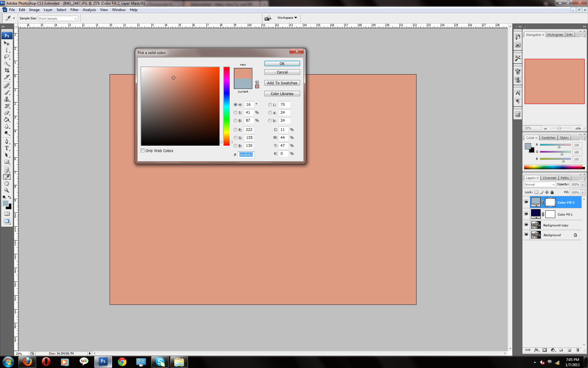Select the Paint Bucket tool
This screenshot has width=588, height=368.
(7, 120)
